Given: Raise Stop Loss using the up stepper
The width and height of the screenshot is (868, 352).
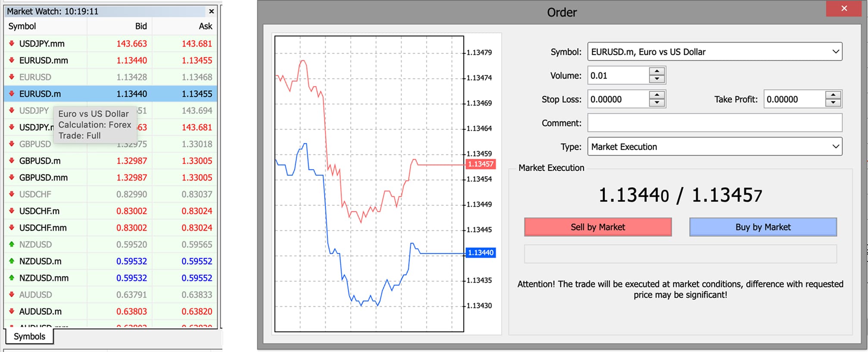Looking at the screenshot, I should point(656,95).
